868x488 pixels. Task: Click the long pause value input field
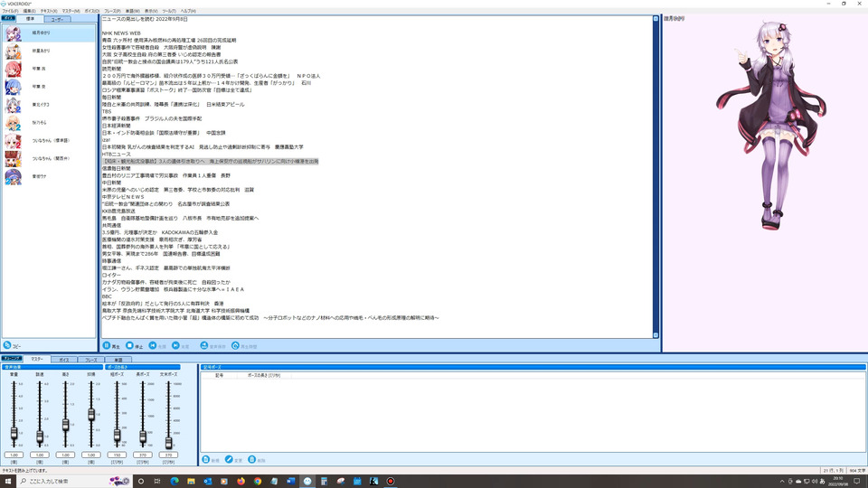point(143,455)
